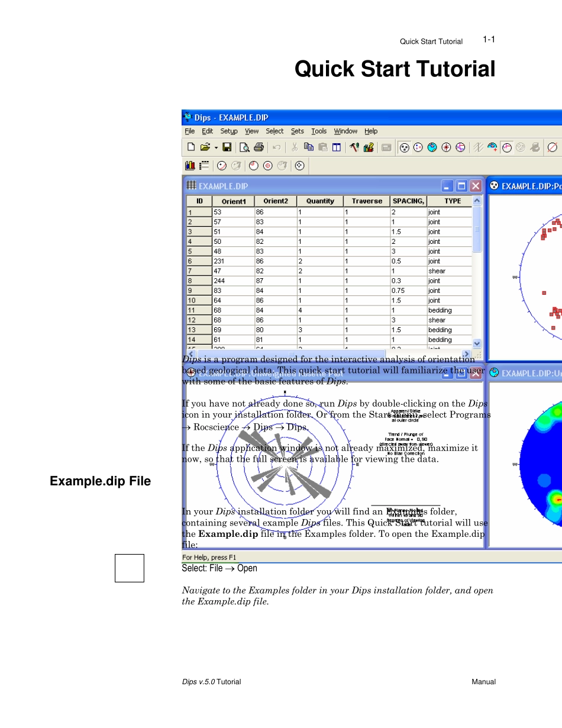The image size is (562, 728).
Task: Click the TYPE column header
Action: 452,201
